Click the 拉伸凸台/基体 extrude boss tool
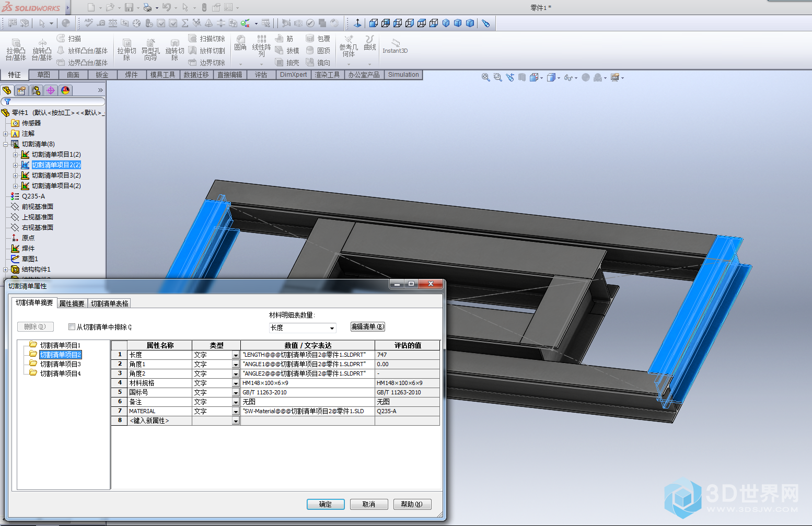The width and height of the screenshot is (812, 526). coord(16,50)
